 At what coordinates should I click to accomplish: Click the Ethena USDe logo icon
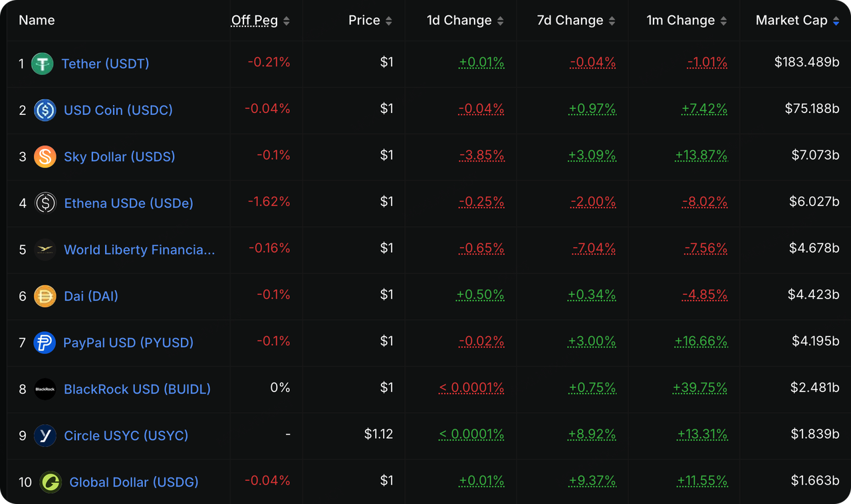coord(45,203)
